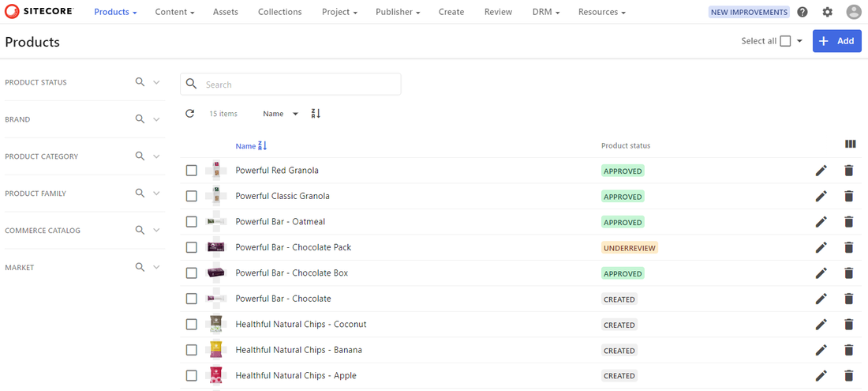Open the column chooser icon

click(x=851, y=144)
